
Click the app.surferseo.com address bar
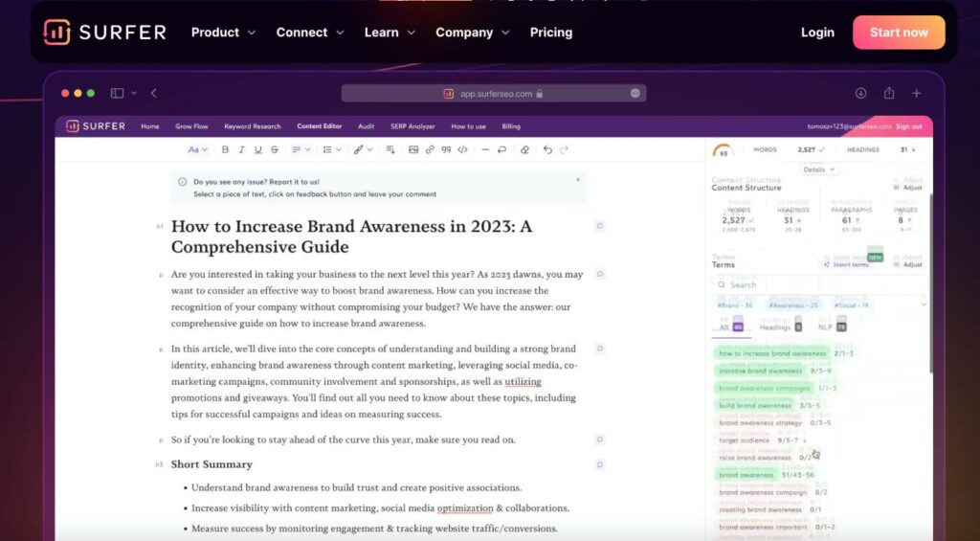coord(494,93)
